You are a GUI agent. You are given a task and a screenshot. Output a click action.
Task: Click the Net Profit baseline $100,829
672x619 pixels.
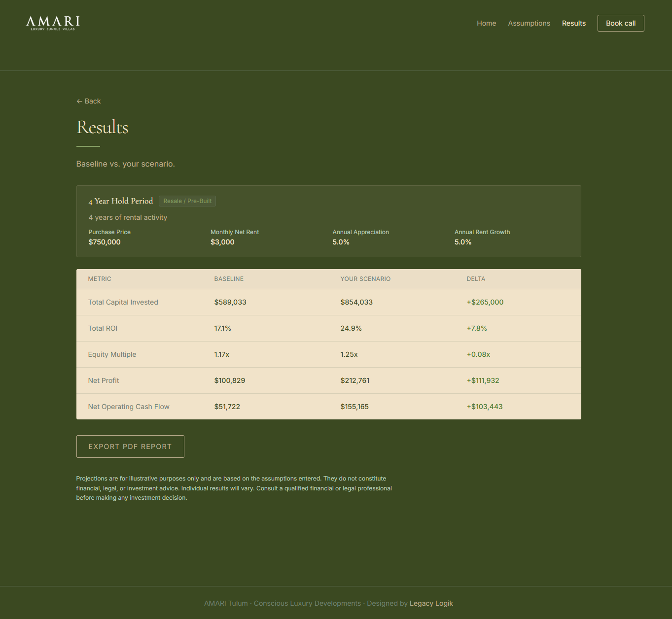(x=230, y=380)
